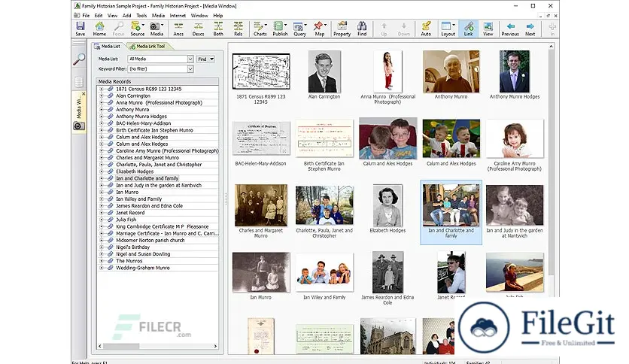The image size is (629, 364).
Task: Expand the Anthony Munro Hodges node
Action: click(102, 117)
